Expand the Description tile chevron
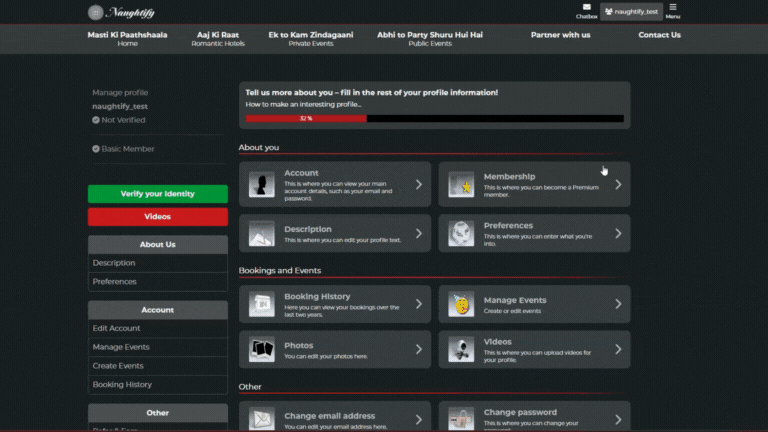The height and width of the screenshot is (432, 768). pyautogui.click(x=418, y=233)
